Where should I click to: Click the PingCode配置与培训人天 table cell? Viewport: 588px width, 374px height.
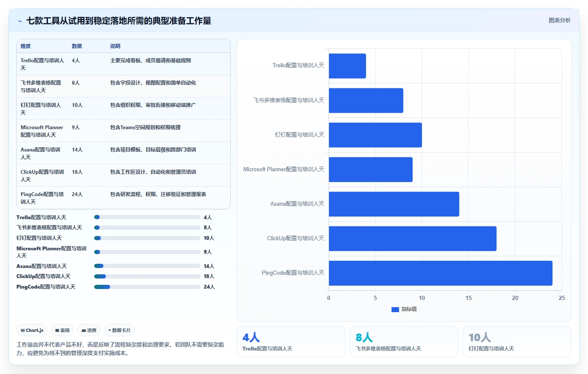[x=42, y=198]
